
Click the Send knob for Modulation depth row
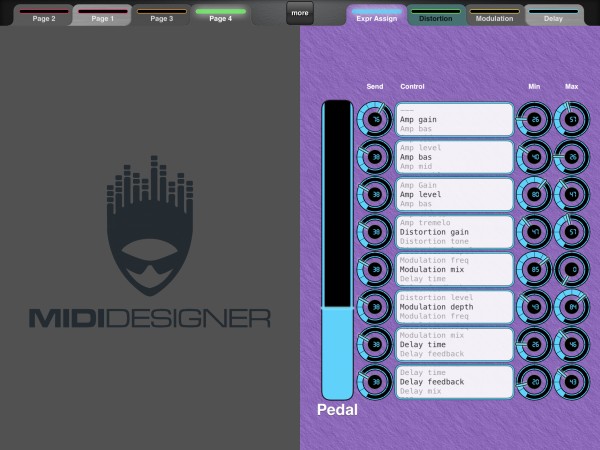pos(375,307)
